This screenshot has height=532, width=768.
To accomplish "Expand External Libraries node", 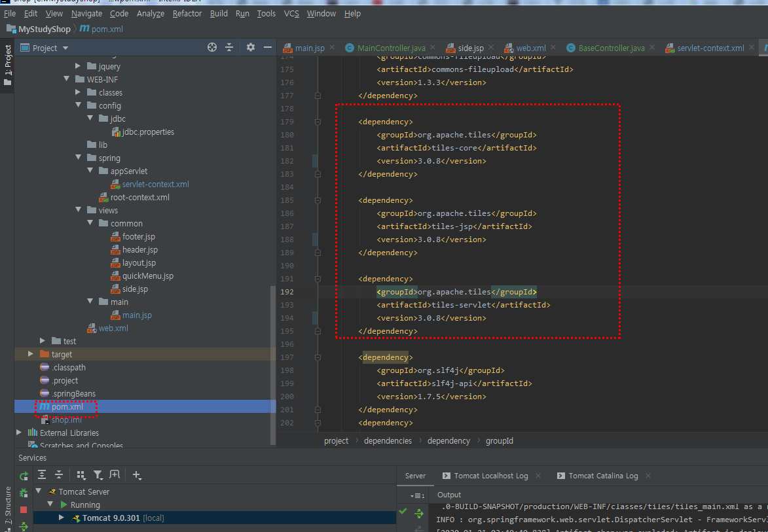I will (19, 432).
